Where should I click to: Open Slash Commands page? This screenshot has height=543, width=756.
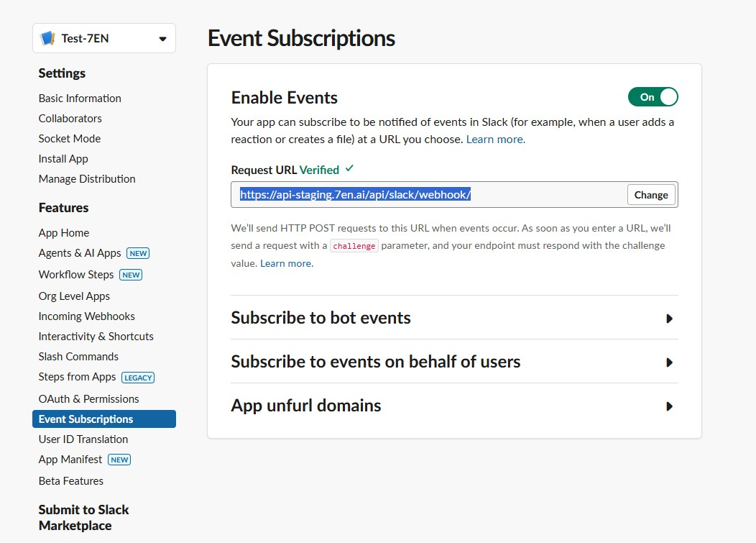78,357
